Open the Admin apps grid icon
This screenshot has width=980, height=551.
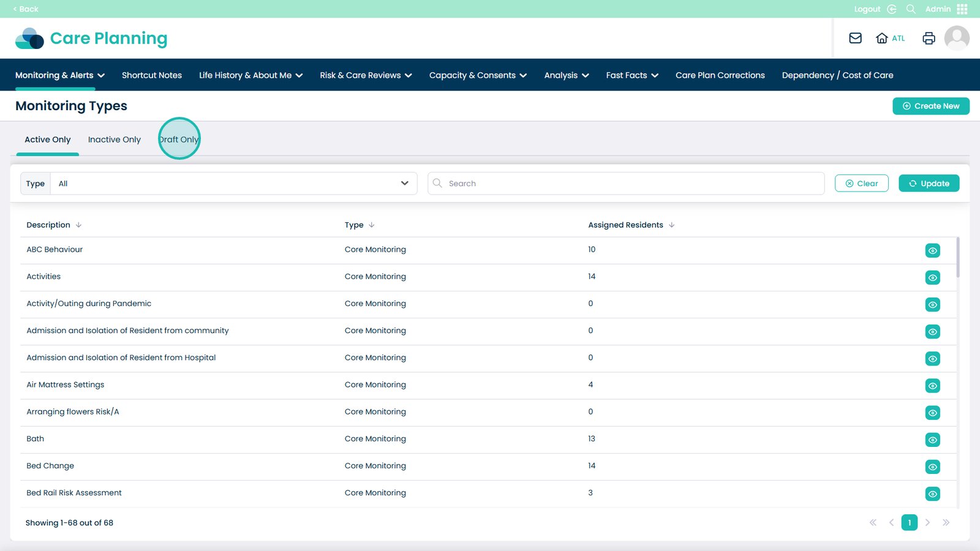(962, 9)
